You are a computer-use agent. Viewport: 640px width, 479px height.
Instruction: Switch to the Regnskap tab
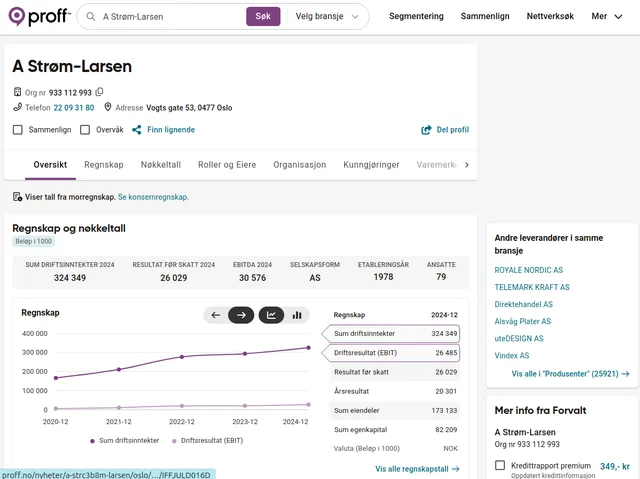click(104, 165)
